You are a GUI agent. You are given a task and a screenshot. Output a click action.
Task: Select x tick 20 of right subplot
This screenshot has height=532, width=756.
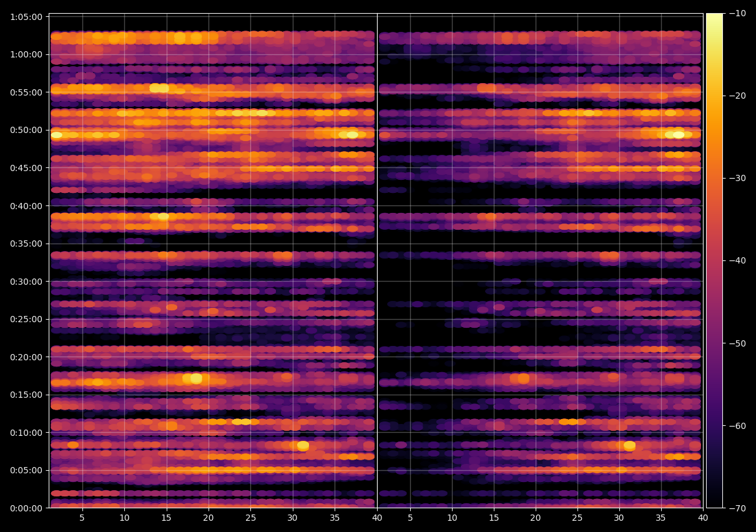click(x=536, y=518)
